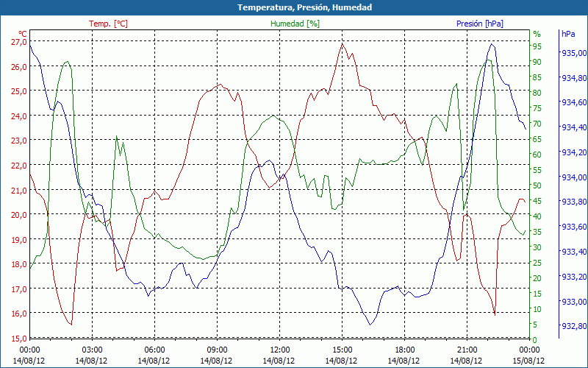Click the '30' humidity axis value

(x=537, y=247)
